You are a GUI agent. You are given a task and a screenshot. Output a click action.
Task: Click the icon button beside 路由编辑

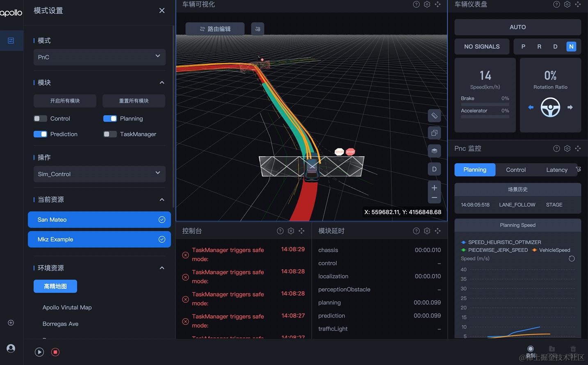[258, 29]
